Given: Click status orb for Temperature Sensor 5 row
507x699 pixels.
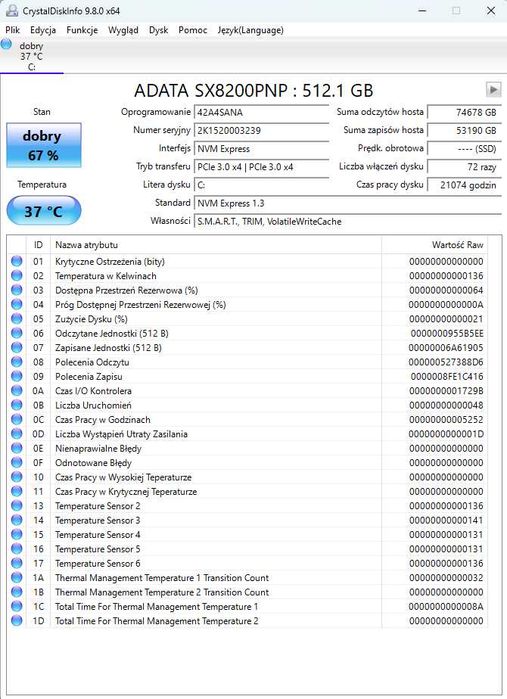Looking at the screenshot, I should 16,549.
